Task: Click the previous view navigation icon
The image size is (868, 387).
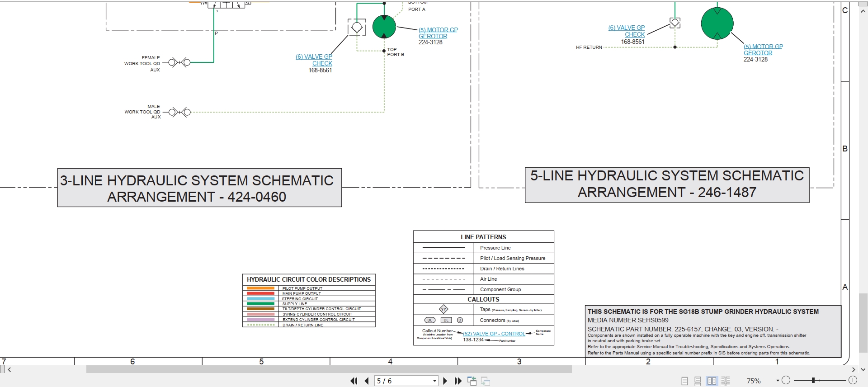Action: click(x=472, y=381)
